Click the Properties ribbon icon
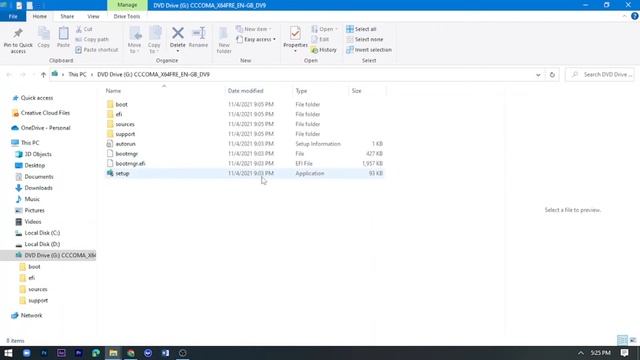The image size is (640, 360). pyautogui.click(x=295, y=39)
